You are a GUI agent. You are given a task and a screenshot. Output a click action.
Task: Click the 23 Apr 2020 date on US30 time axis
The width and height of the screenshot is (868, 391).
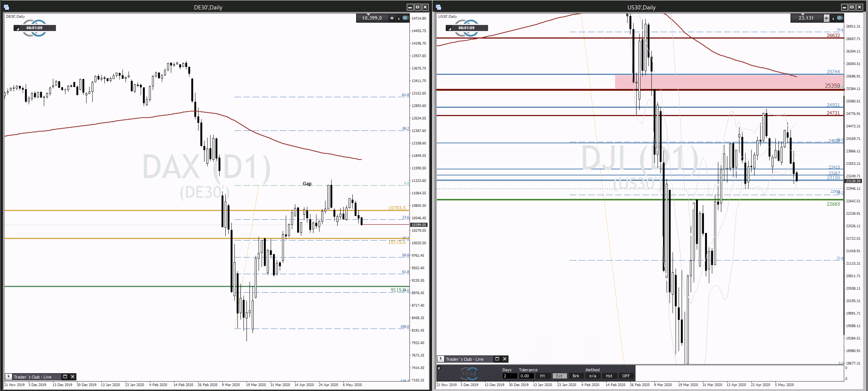click(x=760, y=385)
